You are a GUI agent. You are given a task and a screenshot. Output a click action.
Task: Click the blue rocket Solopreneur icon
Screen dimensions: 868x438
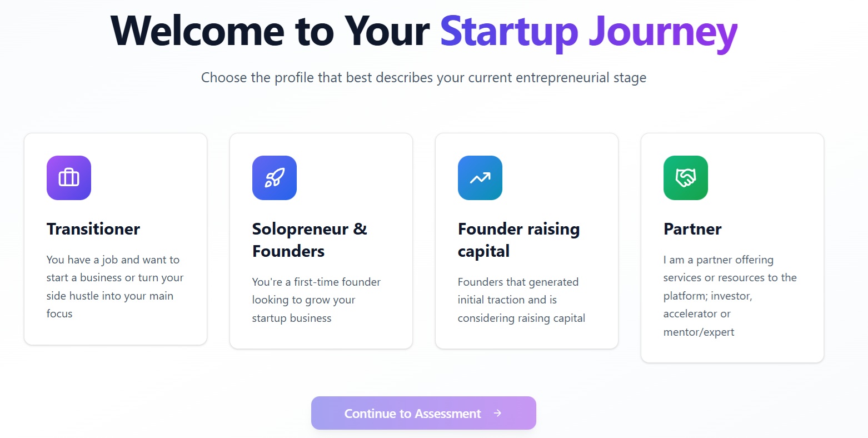275,178
